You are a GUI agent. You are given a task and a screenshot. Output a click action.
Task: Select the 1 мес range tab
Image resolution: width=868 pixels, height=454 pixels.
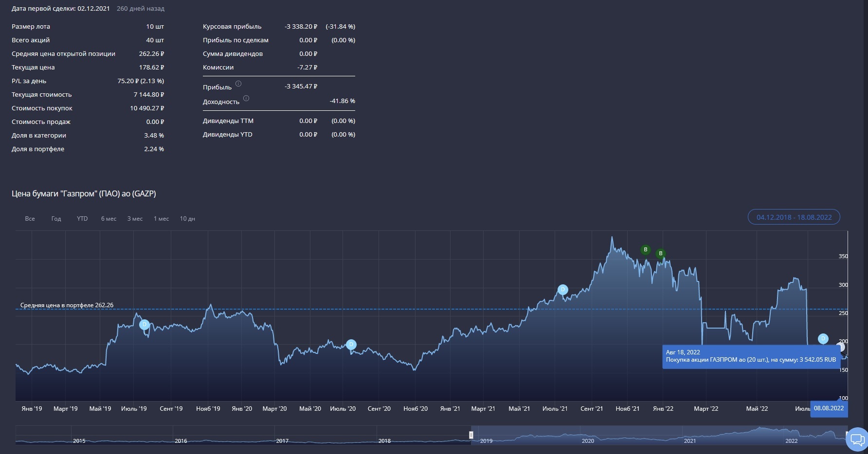pos(161,219)
